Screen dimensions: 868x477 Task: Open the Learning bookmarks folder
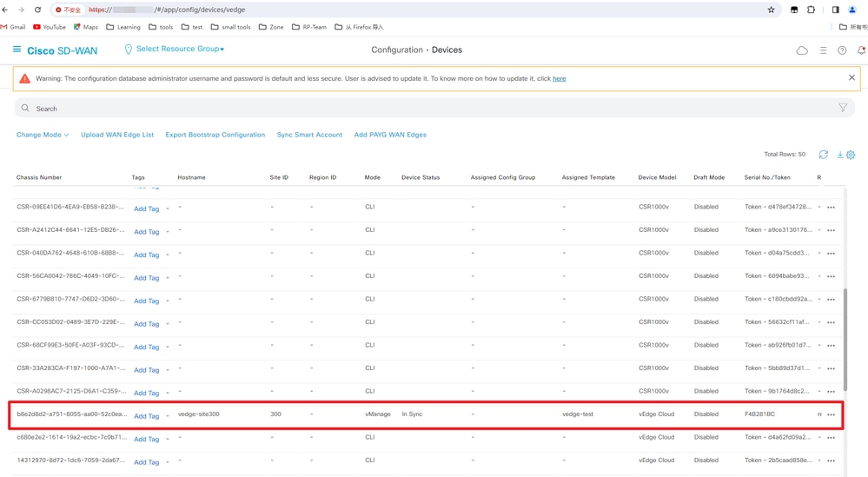[x=123, y=27]
